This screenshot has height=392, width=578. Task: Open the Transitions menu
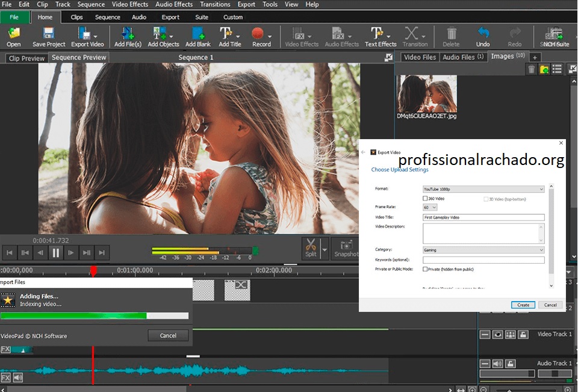215,4
